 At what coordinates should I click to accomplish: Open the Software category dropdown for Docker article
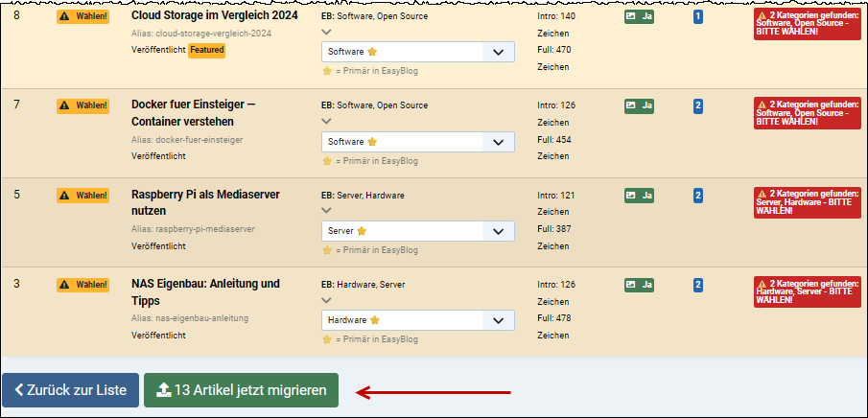point(418,142)
